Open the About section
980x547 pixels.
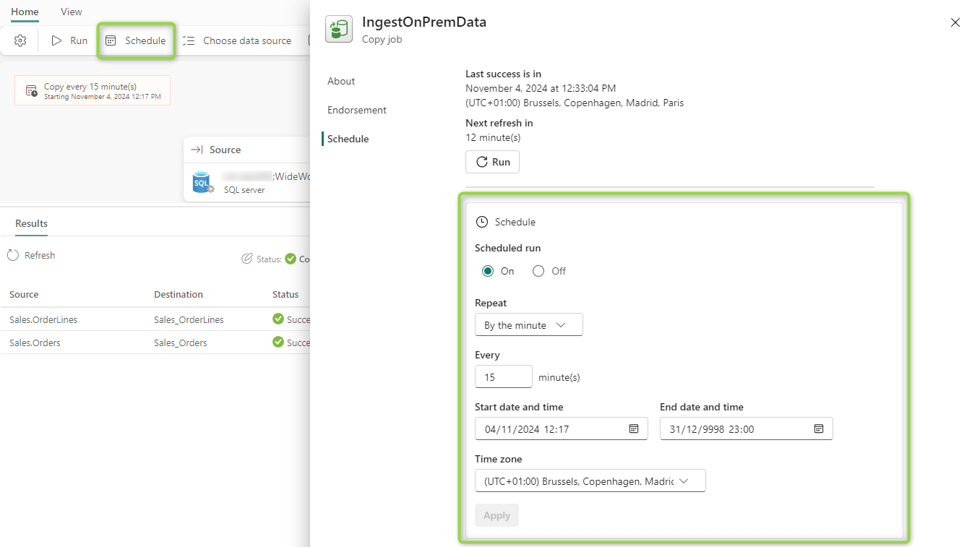341,81
